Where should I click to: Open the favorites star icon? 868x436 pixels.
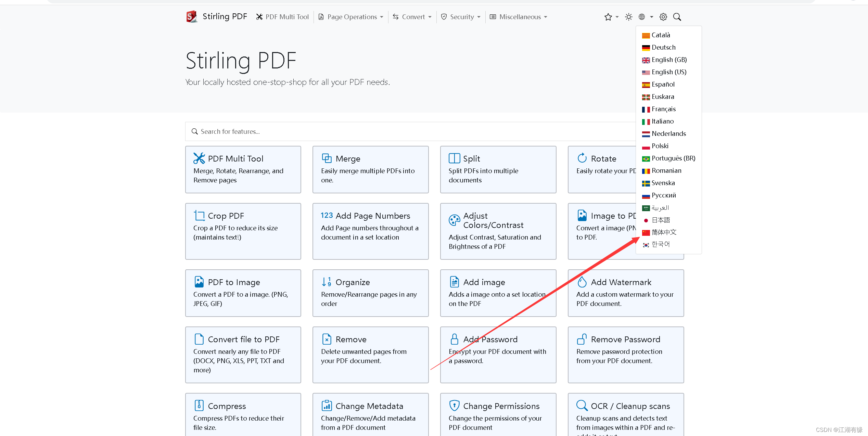coord(608,17)
